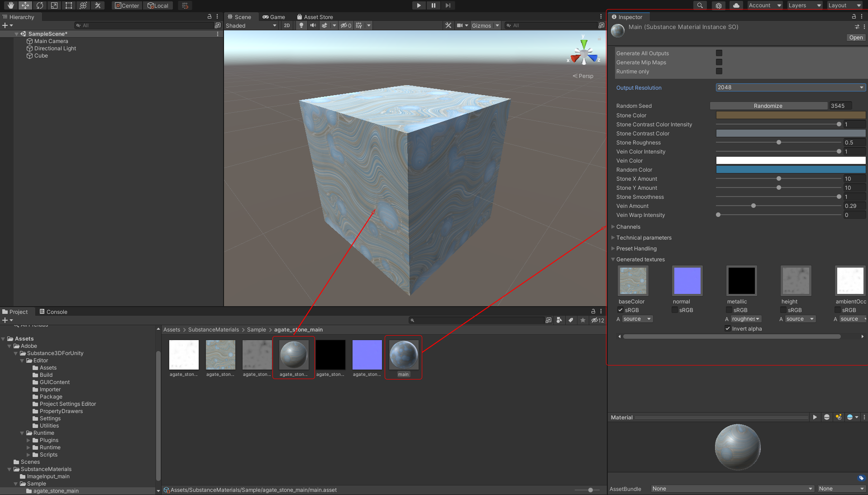Click the Randomize button
The image size is (868, 495).
768,106
